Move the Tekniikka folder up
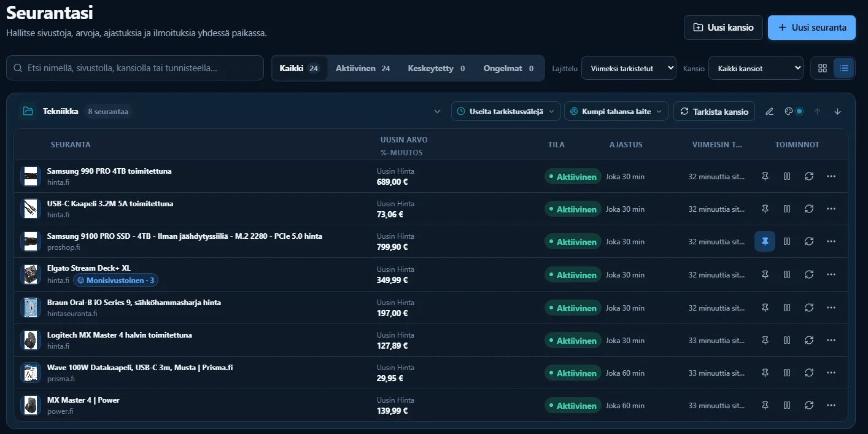The height and width of the screenshot is (434, 868). click(817, 111)
